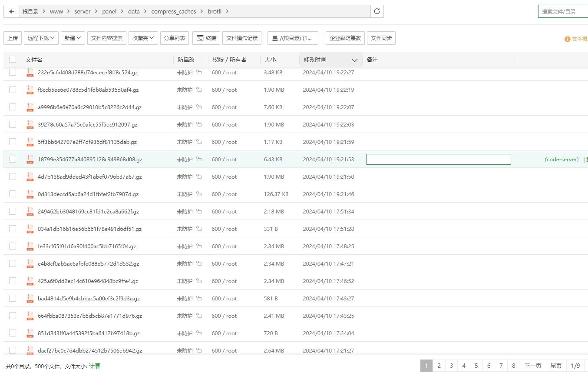Click 下一页 next page

533,366
